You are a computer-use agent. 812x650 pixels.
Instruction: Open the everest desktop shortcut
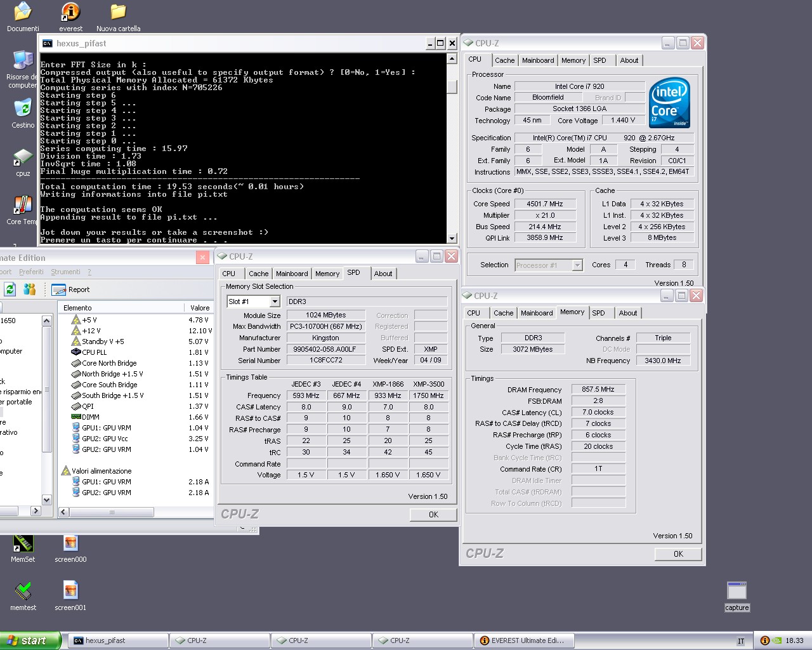tap(70, 17)
